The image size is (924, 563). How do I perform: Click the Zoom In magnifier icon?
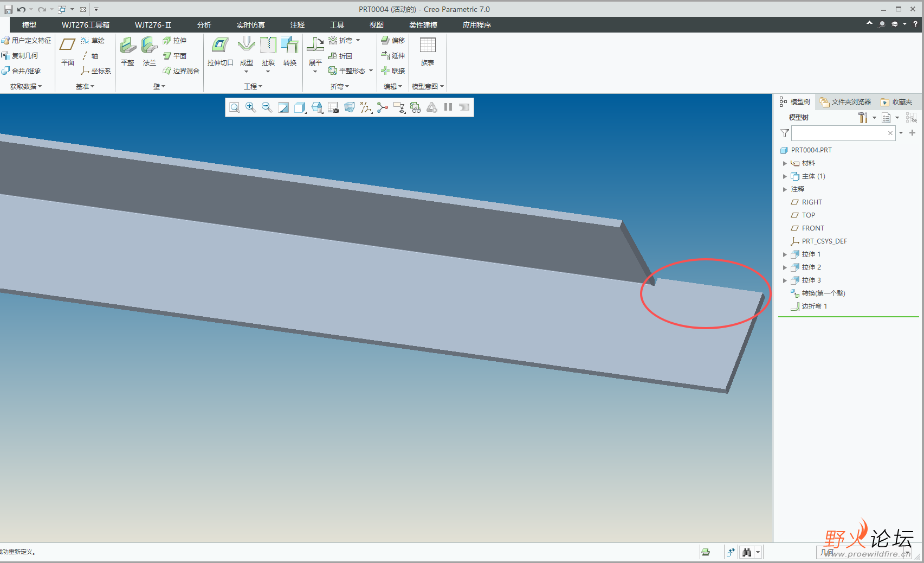point(250,107)
